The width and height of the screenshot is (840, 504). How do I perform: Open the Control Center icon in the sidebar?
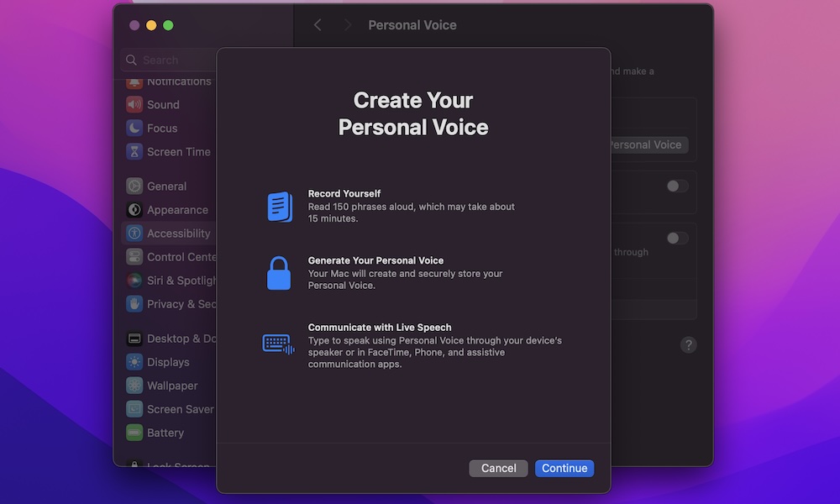coord(134,256)
